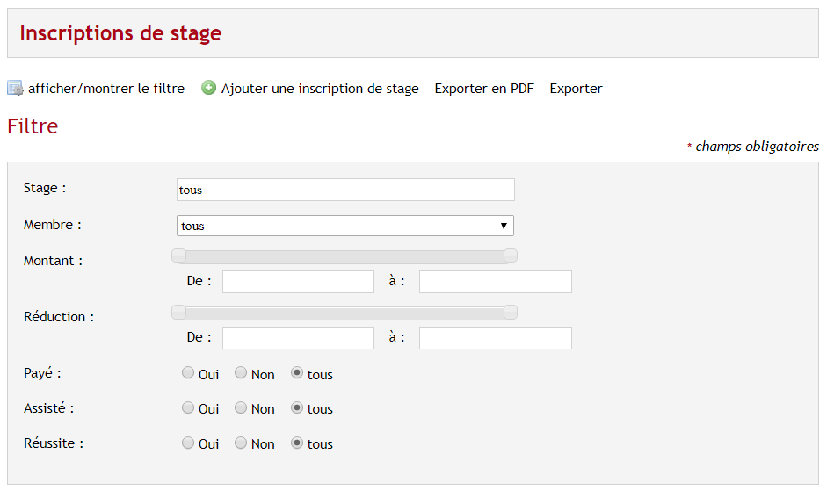The width and height of the screenshot is (834, 504).
Task: Open the Membre dropdown
Action: pyautogui.click(x=345, y=226)
